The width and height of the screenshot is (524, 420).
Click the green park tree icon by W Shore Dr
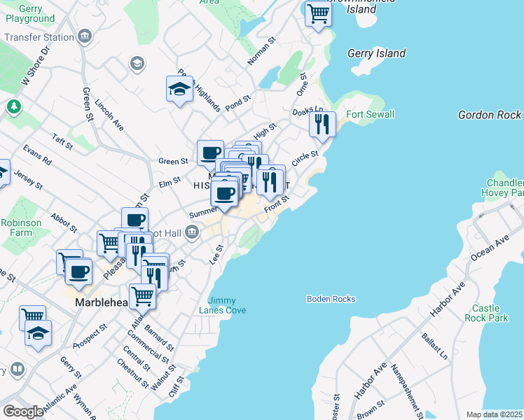tap(13, 107)
